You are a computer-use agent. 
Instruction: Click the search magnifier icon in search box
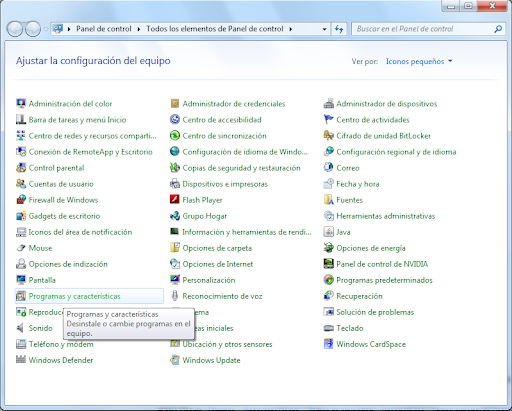498,29
